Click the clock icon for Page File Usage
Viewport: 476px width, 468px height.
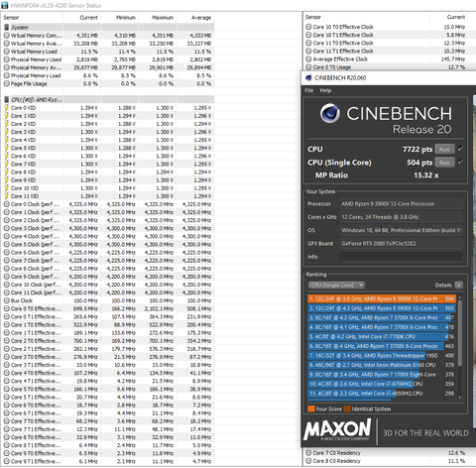coord(6,83)
